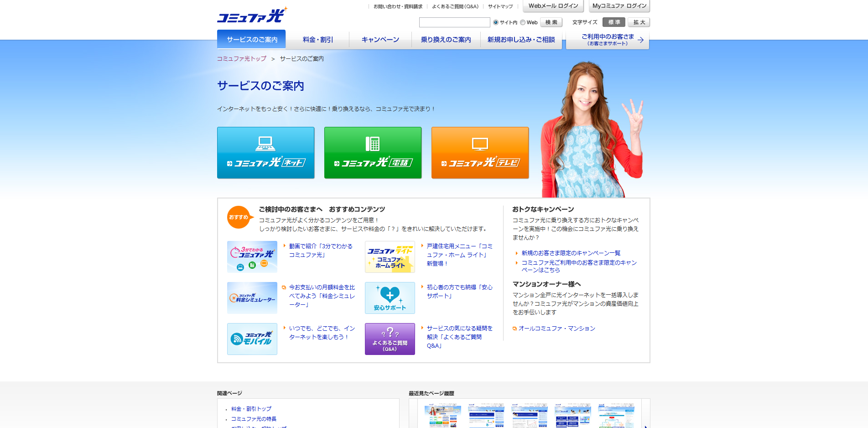
Task: Select the キャンペーン tab
Action: click(380, 40)
